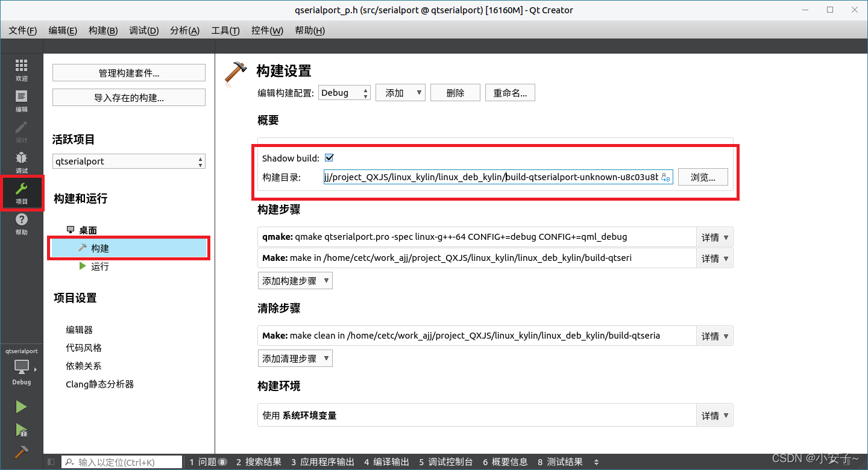The height and width of the screenshot is (470, 868).
Task: Click the 管理构建套件... button
Action: pos(129,73)
